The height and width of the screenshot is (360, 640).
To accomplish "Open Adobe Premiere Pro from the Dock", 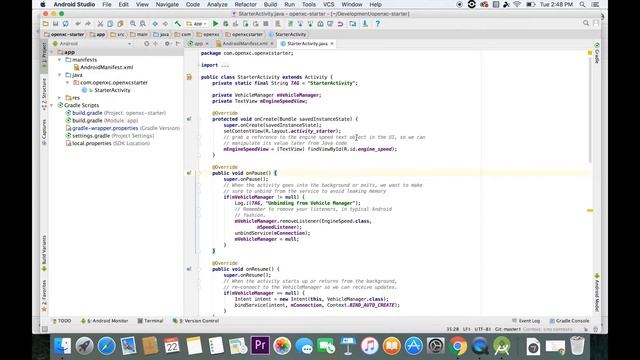I will 260,345.
